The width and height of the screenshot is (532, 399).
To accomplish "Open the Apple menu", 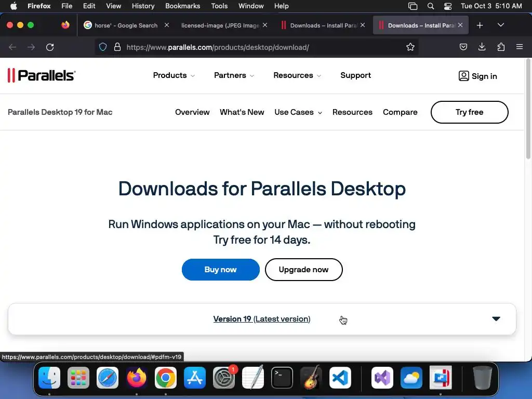I will 13,6.
